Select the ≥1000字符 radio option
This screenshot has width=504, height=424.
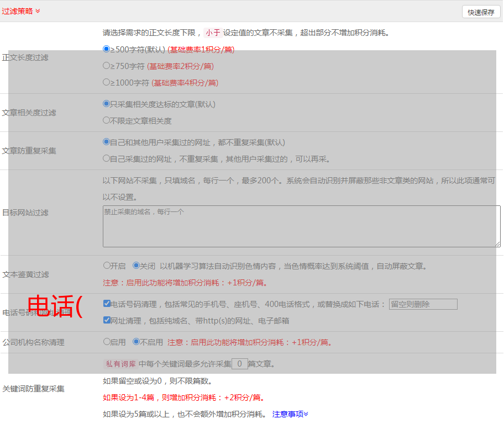click(x=106, y=82)
